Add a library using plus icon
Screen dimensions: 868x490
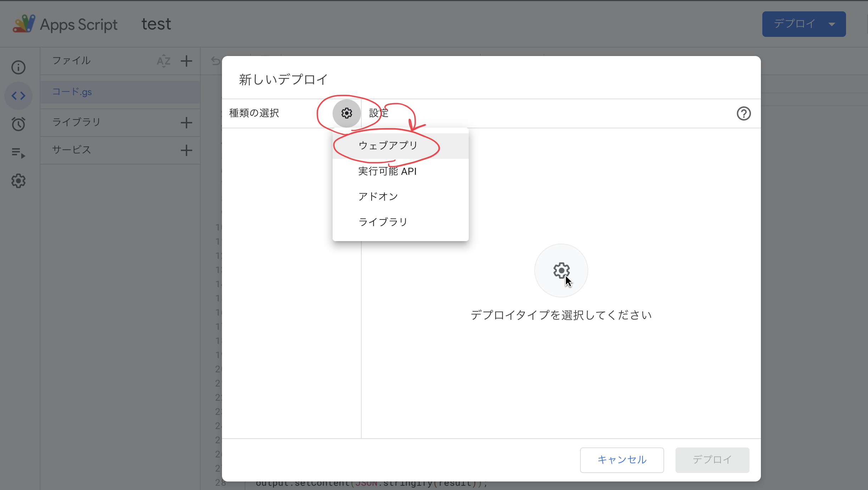tap(186, 123)
